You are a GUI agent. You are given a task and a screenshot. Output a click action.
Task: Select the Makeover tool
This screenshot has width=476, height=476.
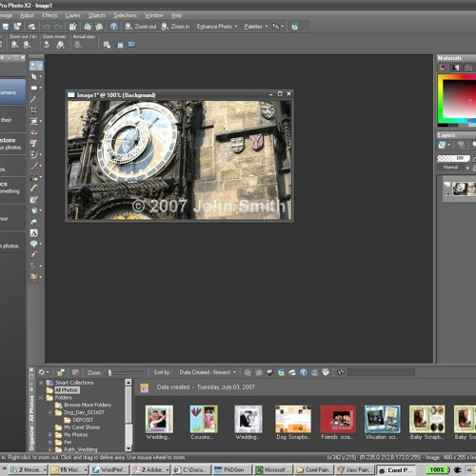[x=34, y=144]
